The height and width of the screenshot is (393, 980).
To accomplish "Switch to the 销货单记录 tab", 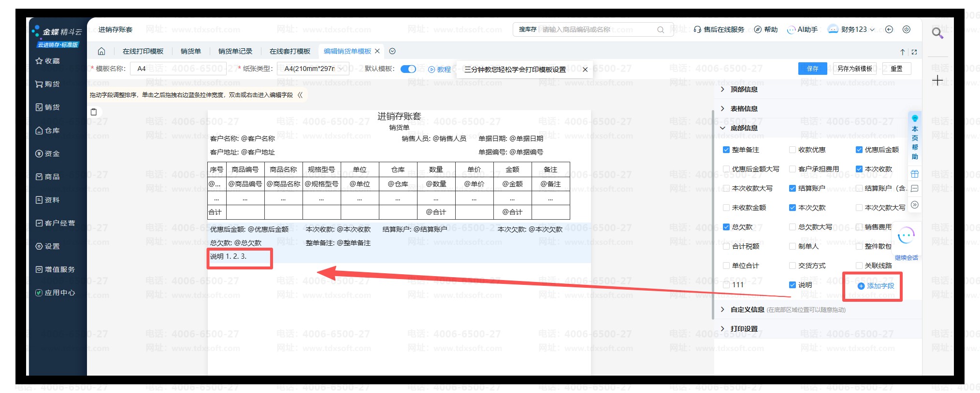I will 235,51.
